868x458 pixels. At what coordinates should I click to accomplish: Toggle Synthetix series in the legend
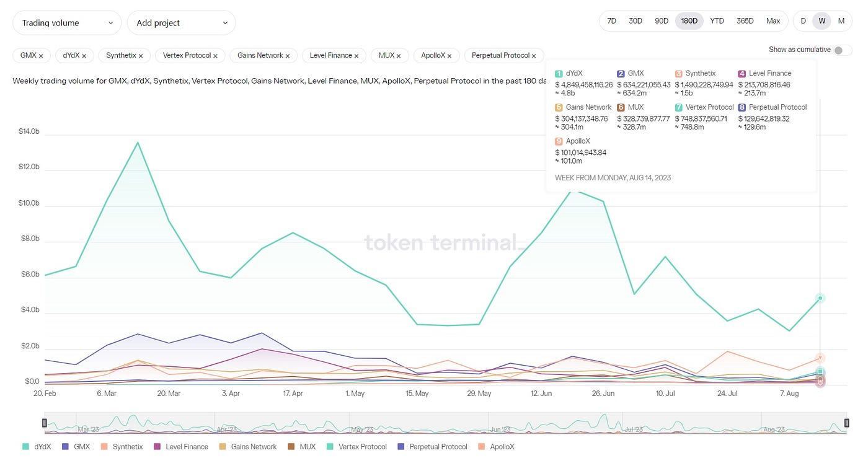pyautogui.click(x=121, y=447)
